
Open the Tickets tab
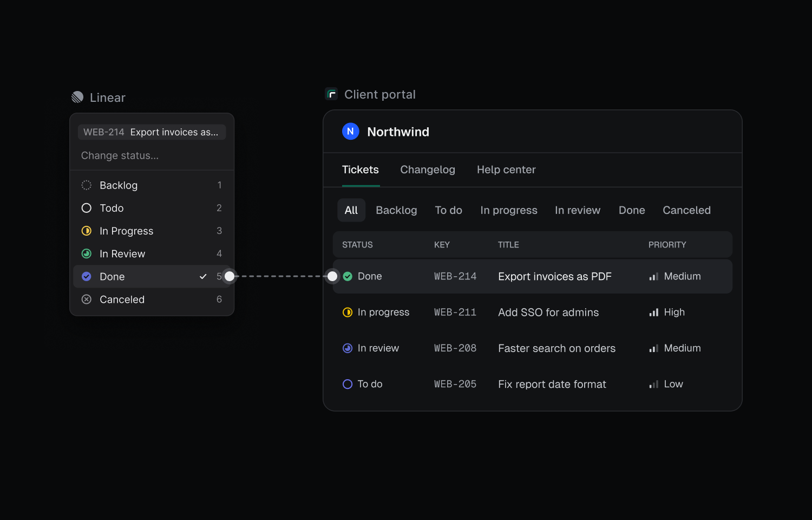coord(361,170)
